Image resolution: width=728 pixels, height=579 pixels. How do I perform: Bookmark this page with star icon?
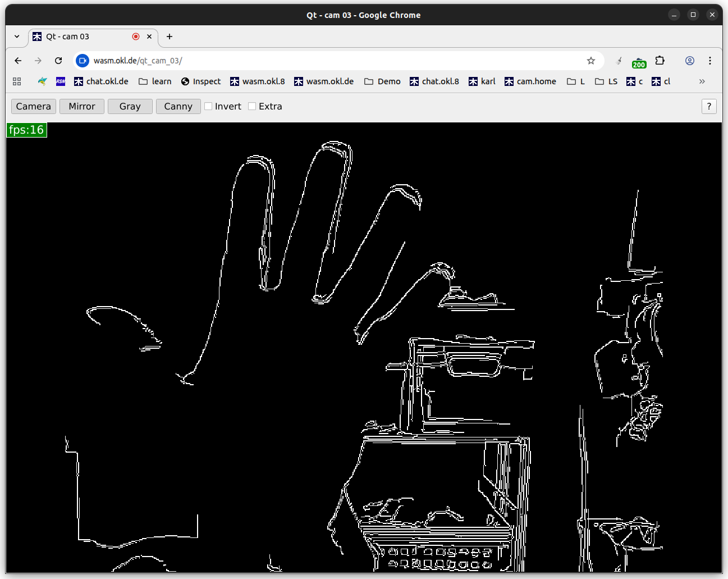click(x=590, y=61)
